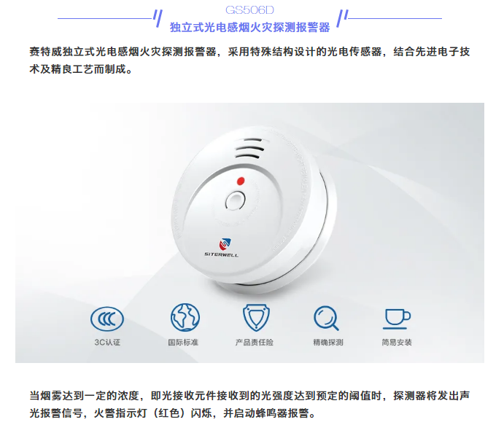The width and height of the screenshot is (504, 433).
Task: Click the 国际标准 label
Action: (183, 343)
